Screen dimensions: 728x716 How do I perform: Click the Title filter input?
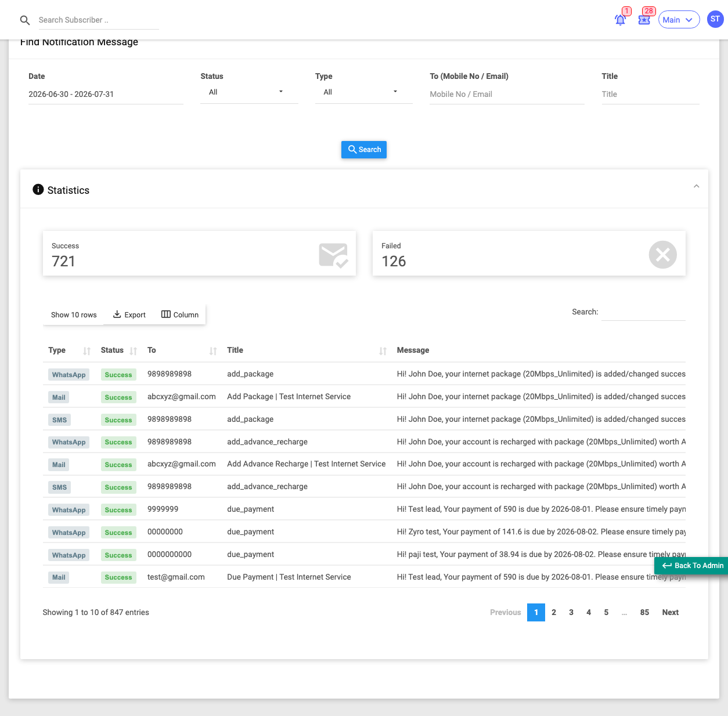point(650,95)
